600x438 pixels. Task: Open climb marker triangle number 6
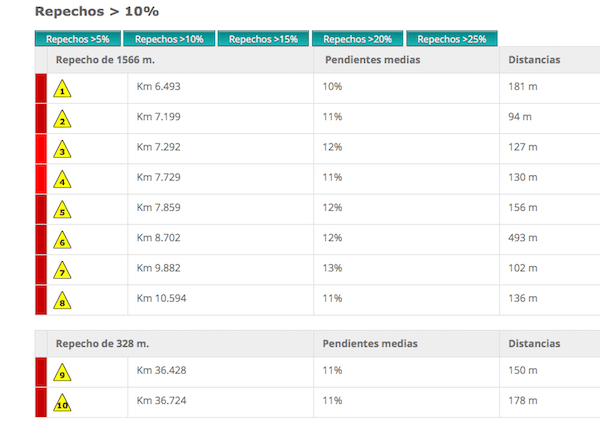[x=62, y=240]
